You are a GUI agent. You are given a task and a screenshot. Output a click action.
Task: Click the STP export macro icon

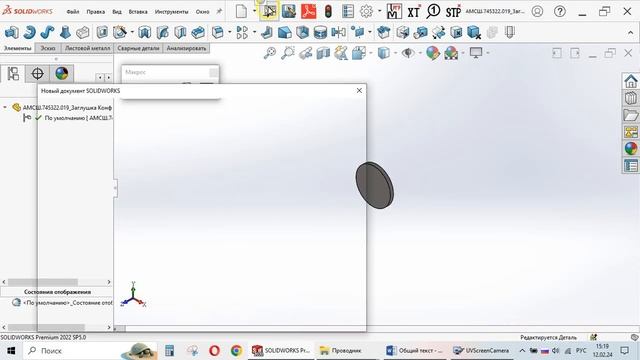tap(453, 12)
